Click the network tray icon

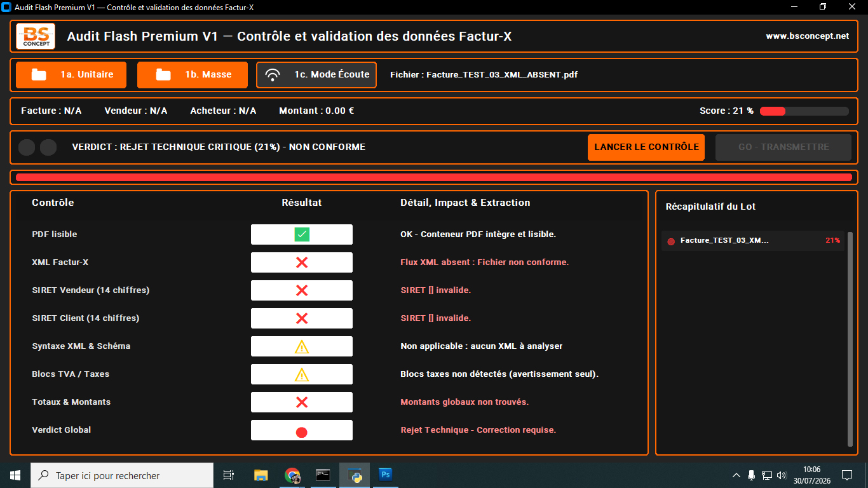pyautogui.click(x=767, y=475)
